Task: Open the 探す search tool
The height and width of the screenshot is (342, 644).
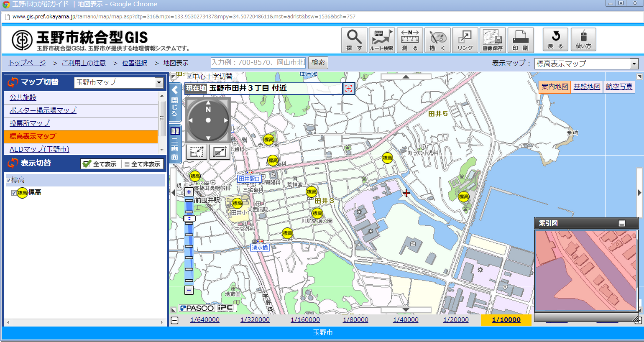Action: coord(354,40)
